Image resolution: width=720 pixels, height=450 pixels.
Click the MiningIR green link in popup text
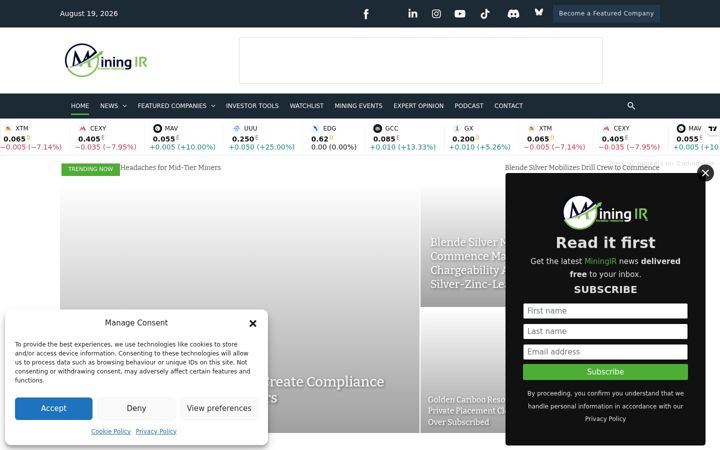click(x=600, y=261)
